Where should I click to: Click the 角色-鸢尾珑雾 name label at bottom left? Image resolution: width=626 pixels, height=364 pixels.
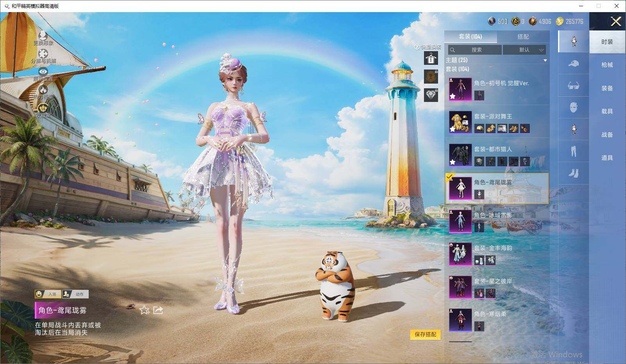[x=63, y=310]
